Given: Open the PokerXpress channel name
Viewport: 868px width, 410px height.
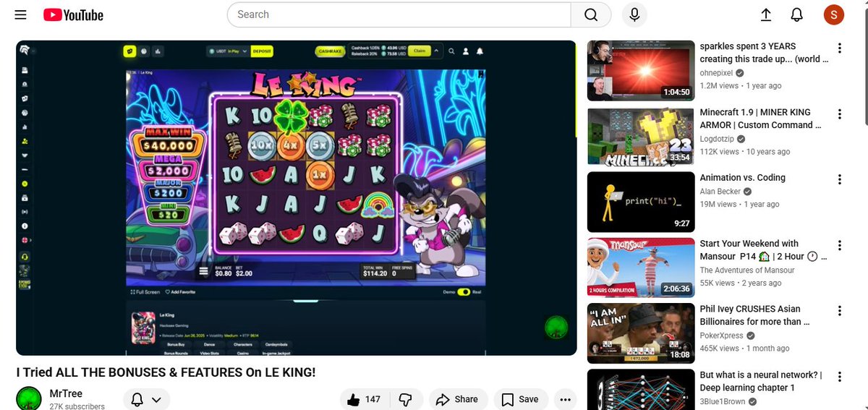Looking at the screenshot, I should tap(722, 336).
